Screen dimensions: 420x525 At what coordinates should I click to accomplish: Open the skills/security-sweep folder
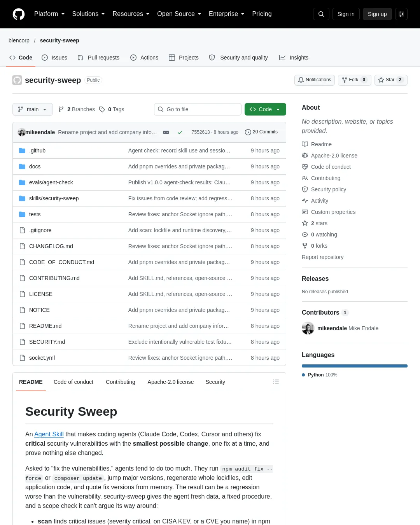click(54, 198)
